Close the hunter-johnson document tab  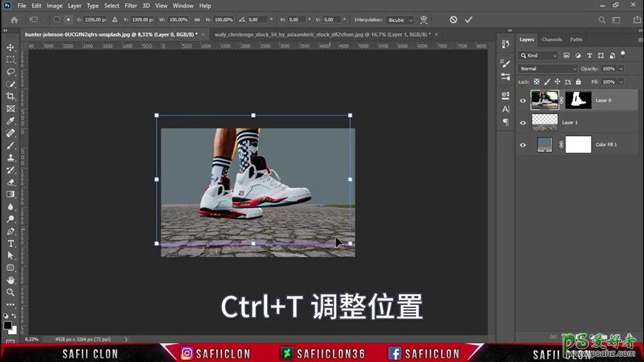pyautogui.click(x=204, y=35)
